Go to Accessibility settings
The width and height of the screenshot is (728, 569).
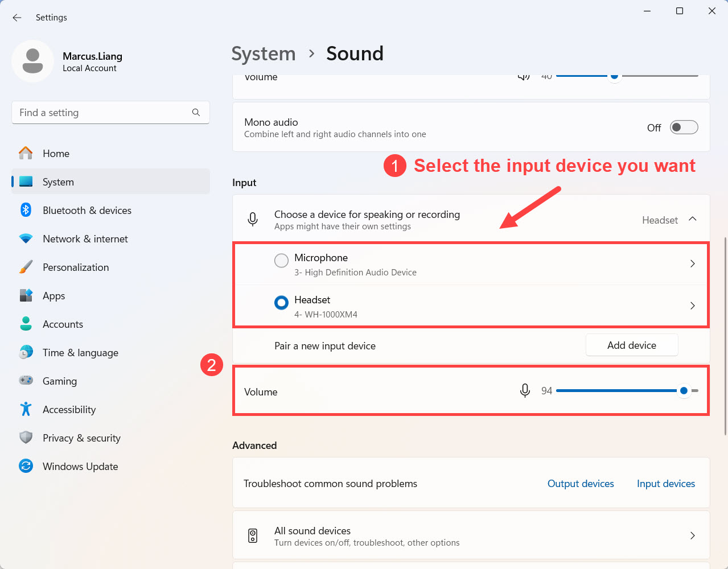[x=69, y=409]
